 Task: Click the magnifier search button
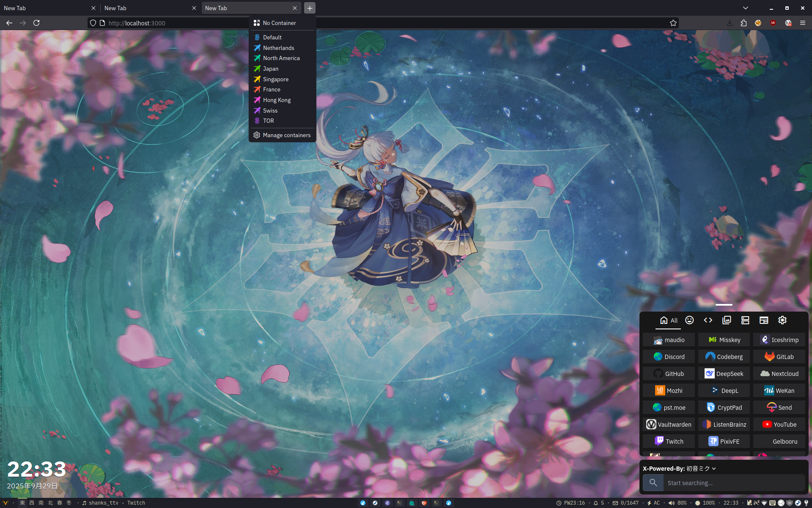click(x=653, y=483)
